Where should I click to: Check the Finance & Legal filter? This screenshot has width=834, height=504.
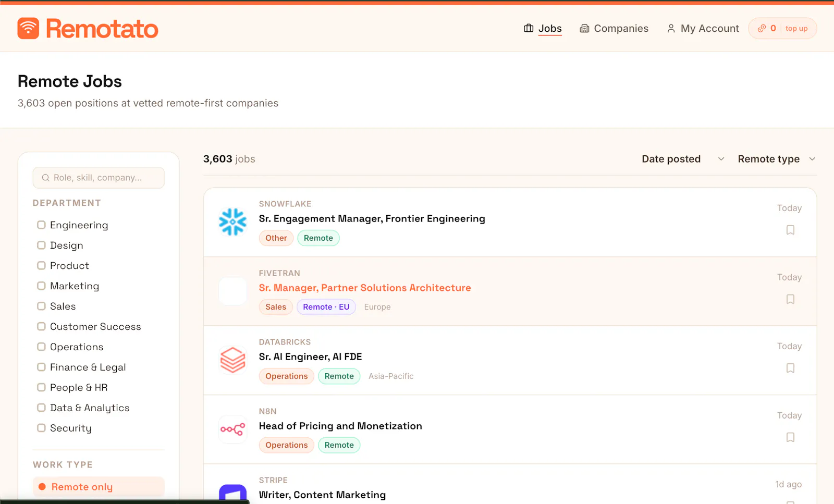[41, 367]
